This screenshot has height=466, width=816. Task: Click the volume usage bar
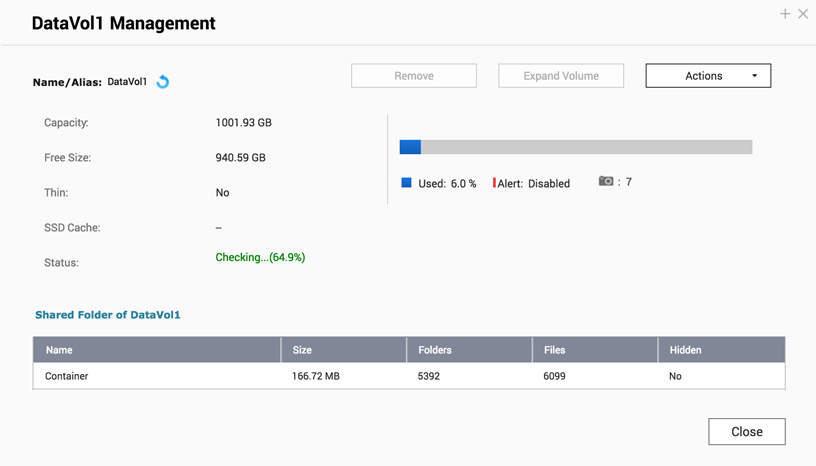[x=576, y=147]
